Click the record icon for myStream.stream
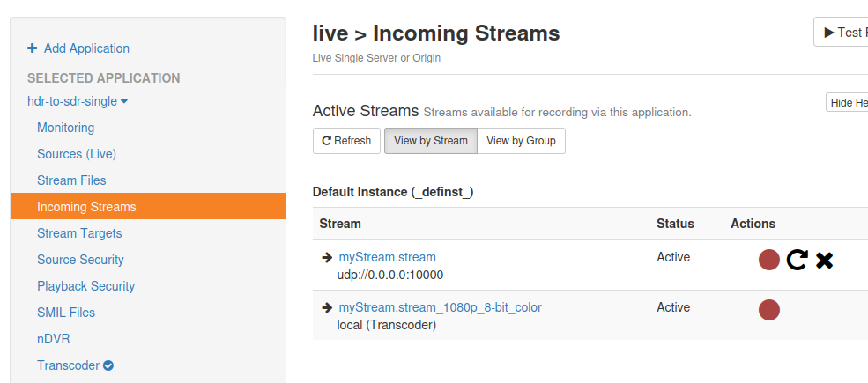Viewport: 868px width, 383px height. (x=769, y=260)
